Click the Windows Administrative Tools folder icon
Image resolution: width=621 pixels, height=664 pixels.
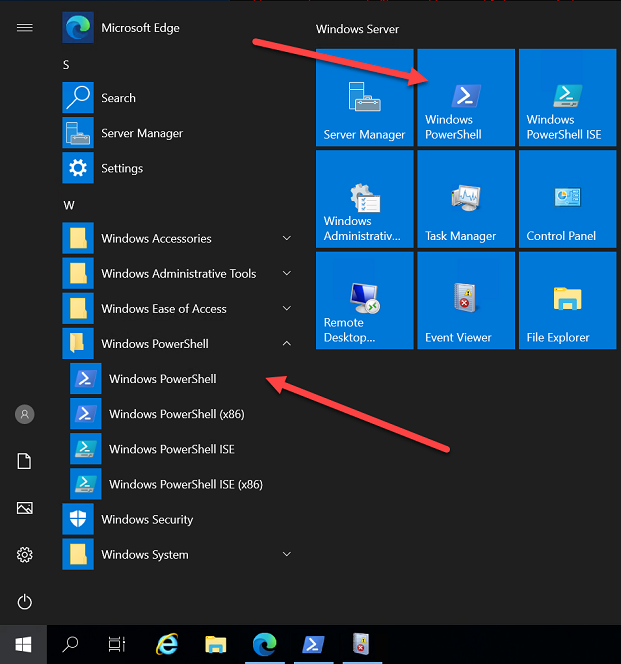[78, 273]
